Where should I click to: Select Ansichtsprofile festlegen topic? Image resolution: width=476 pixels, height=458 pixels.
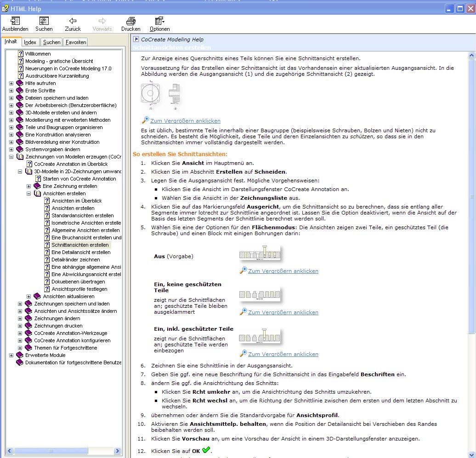(79, 289)
